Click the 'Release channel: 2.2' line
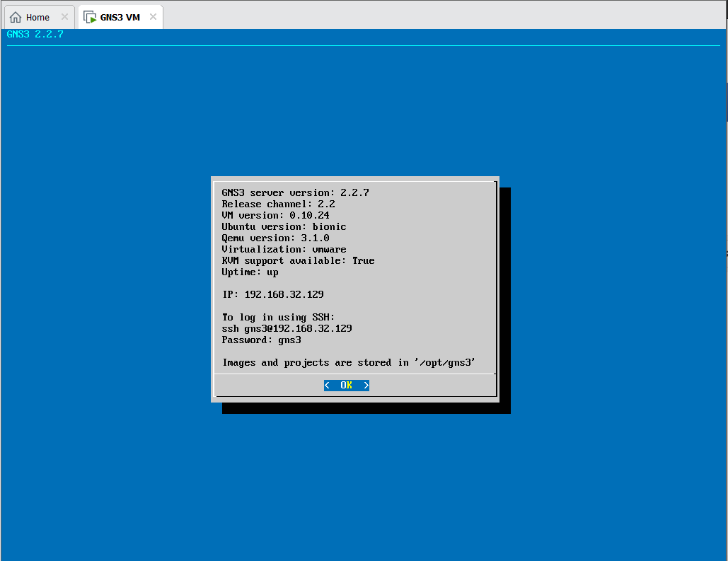 click(x=278, y=204)
